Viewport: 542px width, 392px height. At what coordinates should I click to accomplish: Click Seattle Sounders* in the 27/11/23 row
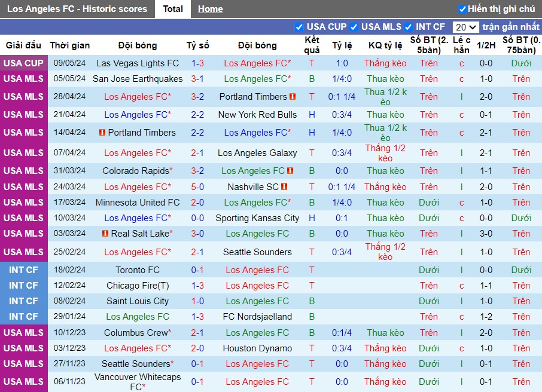click(x=138, y=364)
